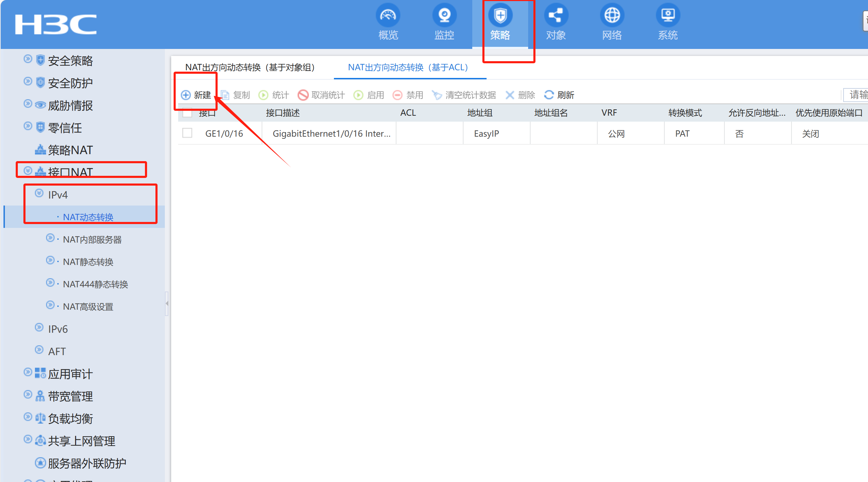Open the 监控 monitoring icon

pyautogui.click(x=444, y=15)
